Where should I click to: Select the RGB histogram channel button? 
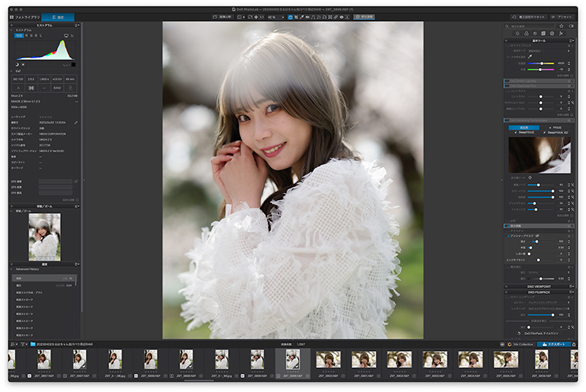19,35
